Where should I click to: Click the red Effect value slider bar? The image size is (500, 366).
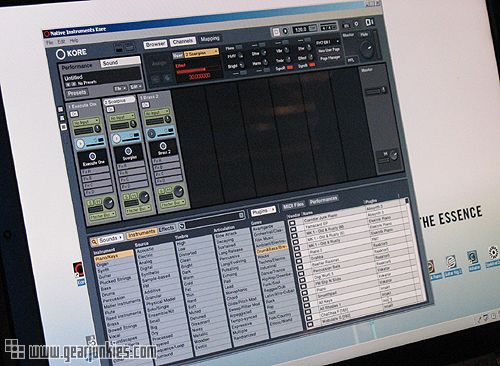point(192,70)
